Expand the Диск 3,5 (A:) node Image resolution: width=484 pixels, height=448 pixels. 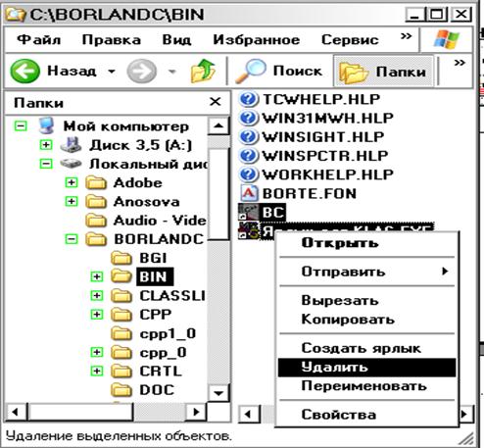coord(46,145)
